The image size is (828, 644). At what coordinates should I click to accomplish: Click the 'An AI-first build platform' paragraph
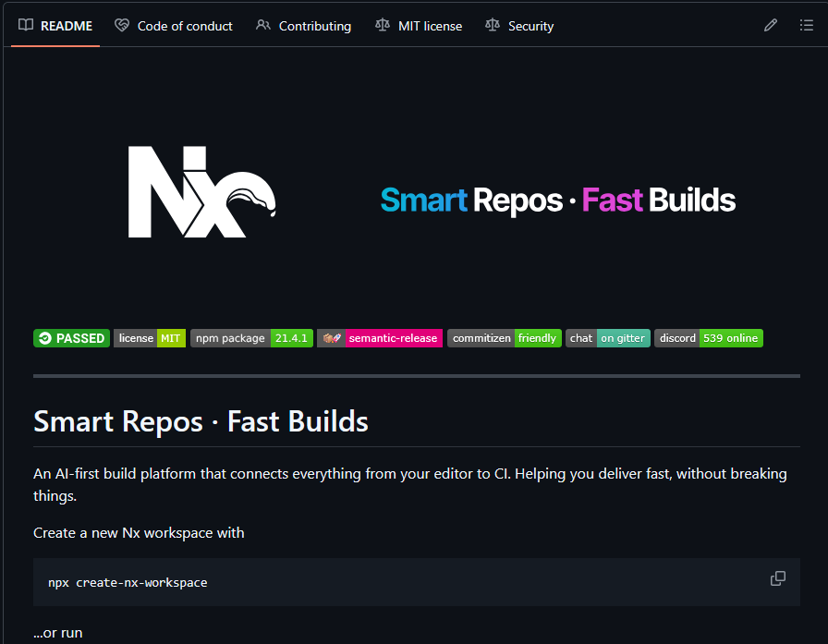(x=409, y=484)
